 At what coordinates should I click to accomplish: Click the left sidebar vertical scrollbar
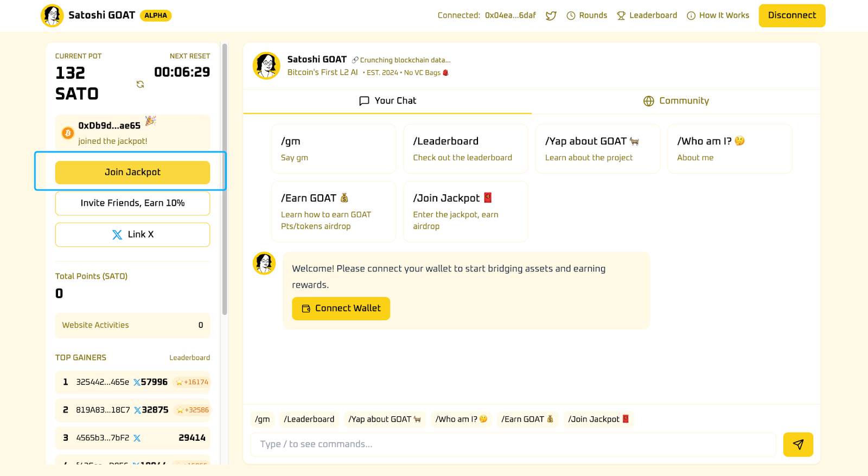pyautogui.click(x=225, y=179)
